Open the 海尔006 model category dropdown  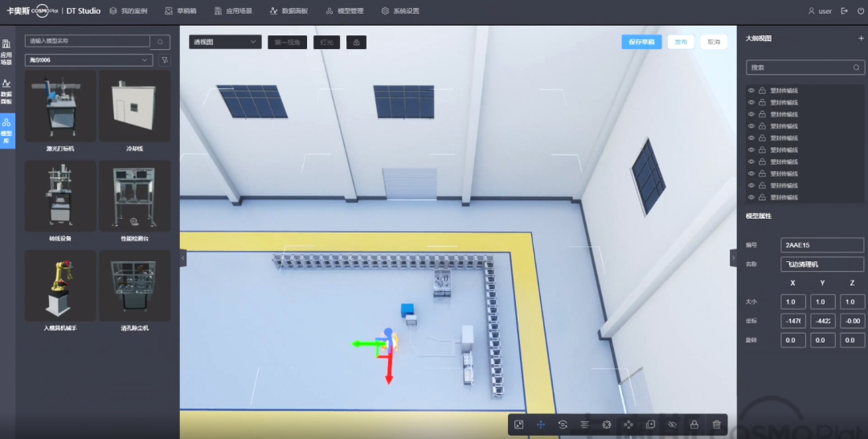(x=88, y=60)
